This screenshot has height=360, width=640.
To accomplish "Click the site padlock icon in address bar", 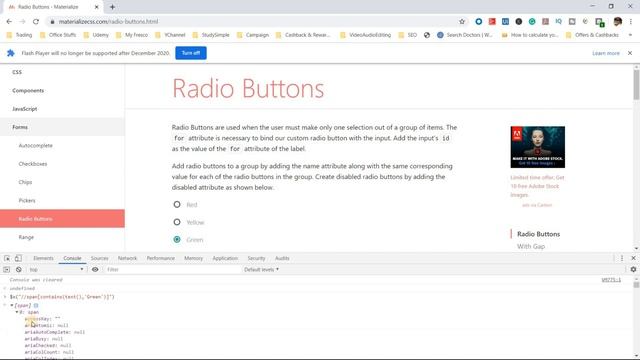I will pos(52,22).
